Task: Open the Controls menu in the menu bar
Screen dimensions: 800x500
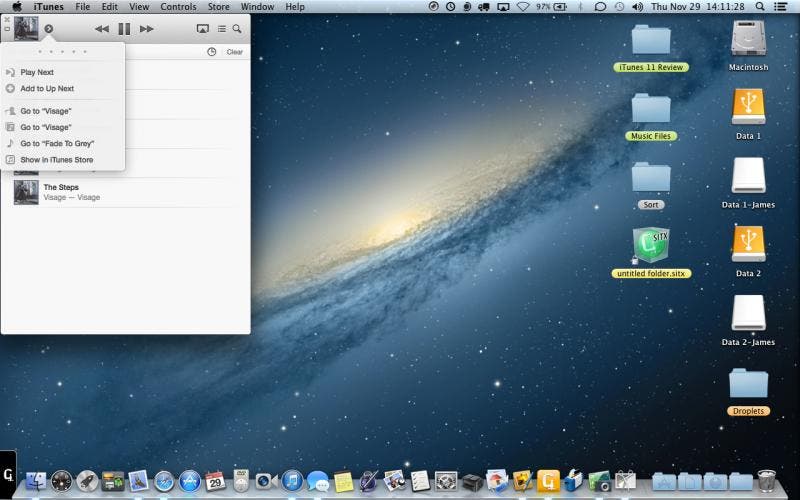Action: tap(178, 7)
